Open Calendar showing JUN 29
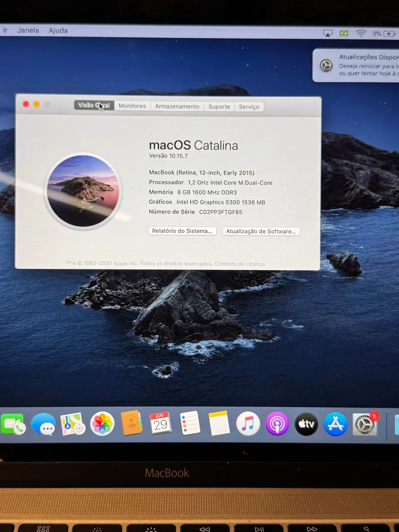The height and width of the screenshot is (532, 399). tap(160, 423)
